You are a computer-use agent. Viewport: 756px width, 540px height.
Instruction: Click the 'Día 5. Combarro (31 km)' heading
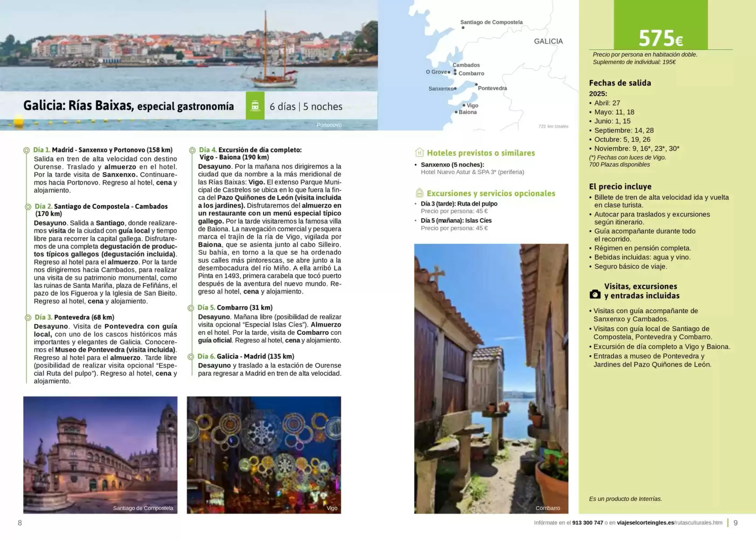235,308
